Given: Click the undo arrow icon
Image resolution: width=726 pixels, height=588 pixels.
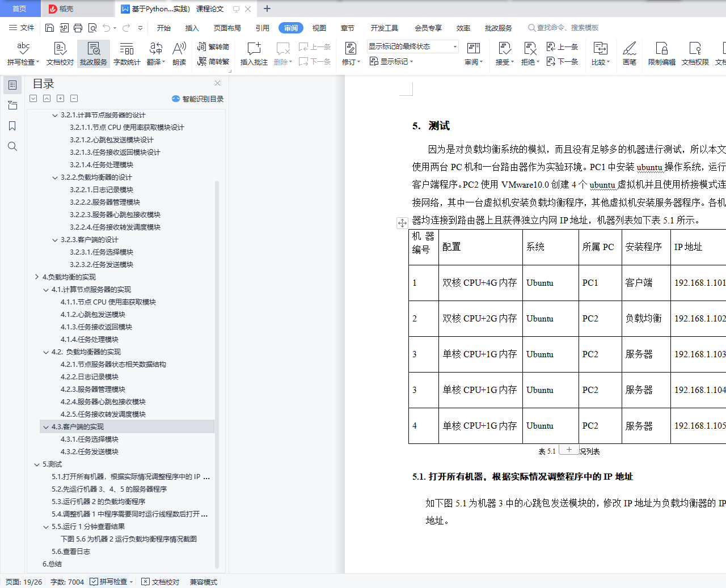Looking at the screenshot, I should pos(107,28).
